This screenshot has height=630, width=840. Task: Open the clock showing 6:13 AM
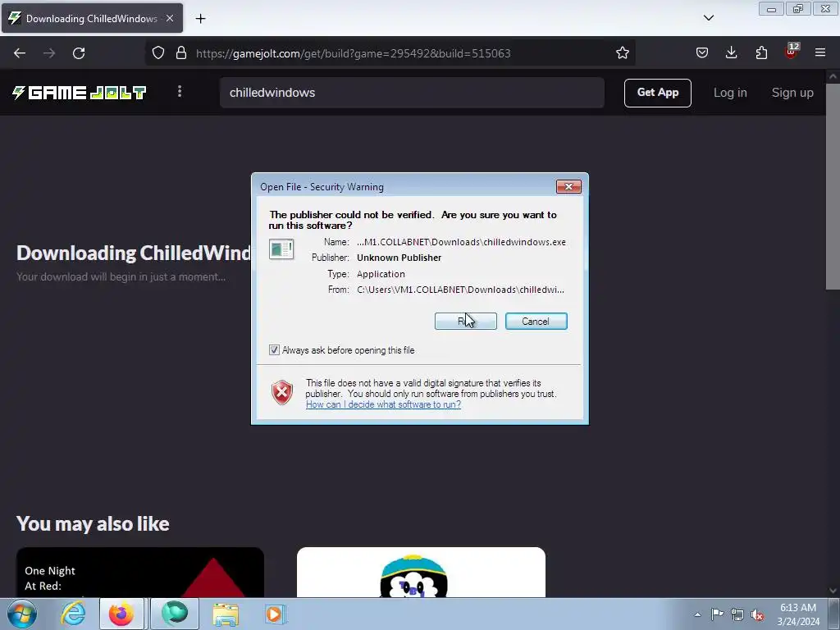coord(798,614)
